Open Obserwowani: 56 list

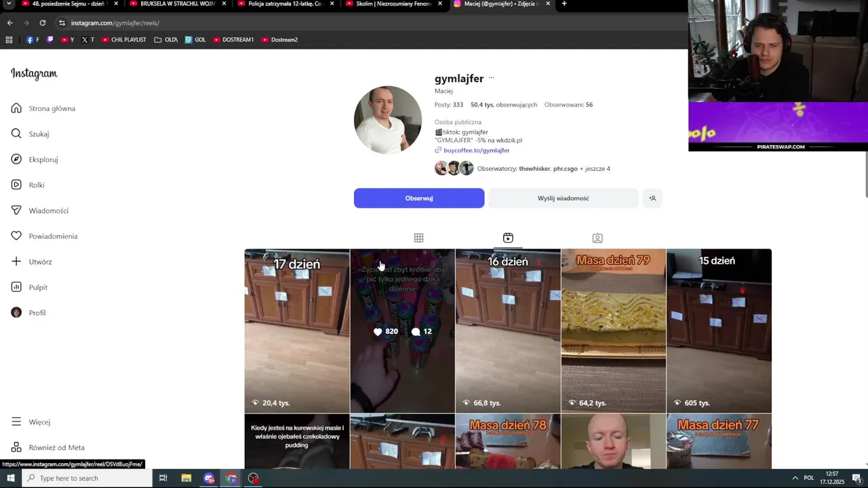click(x=568, y=105)
